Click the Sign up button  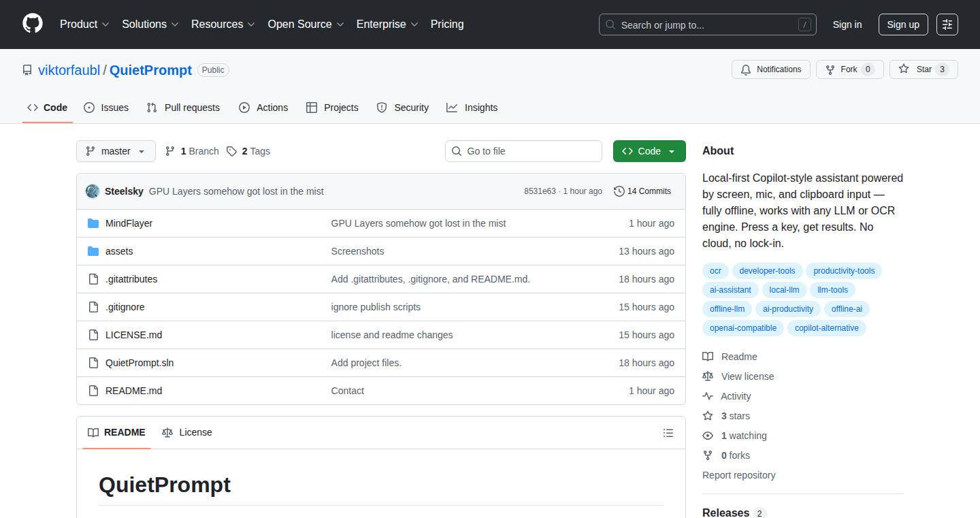point(903,25)
